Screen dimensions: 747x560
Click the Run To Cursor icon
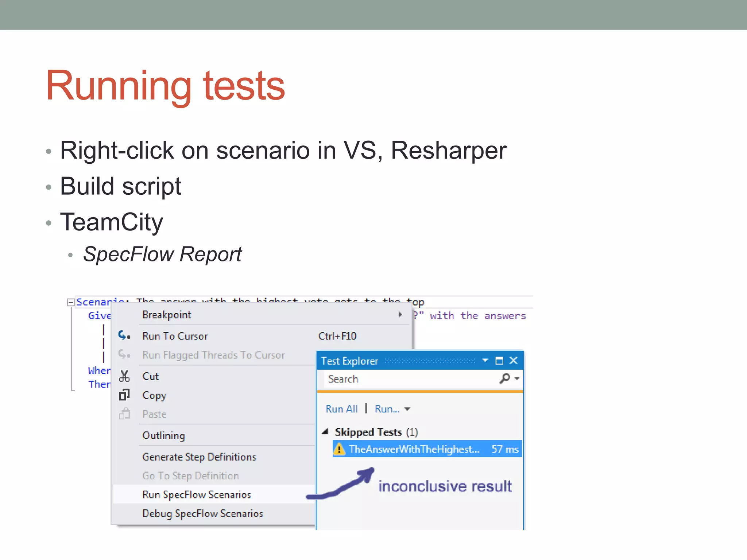pyautogui.click(x=124, y=335)
